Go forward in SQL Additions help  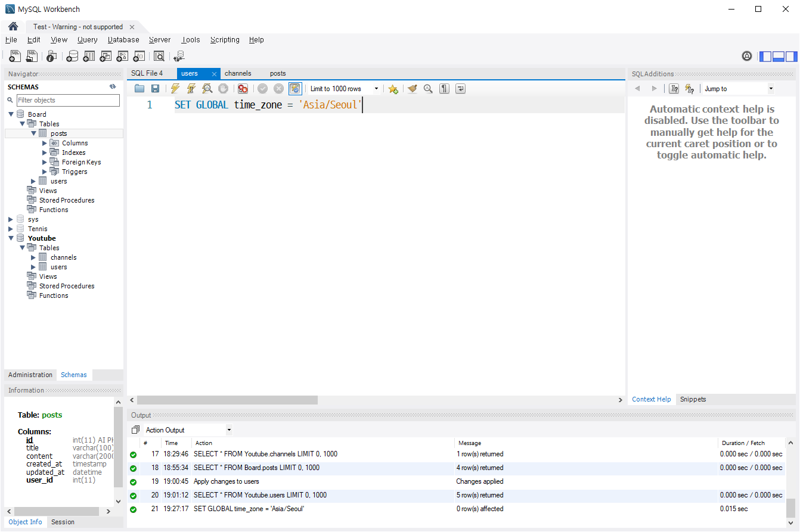point(654,89)
